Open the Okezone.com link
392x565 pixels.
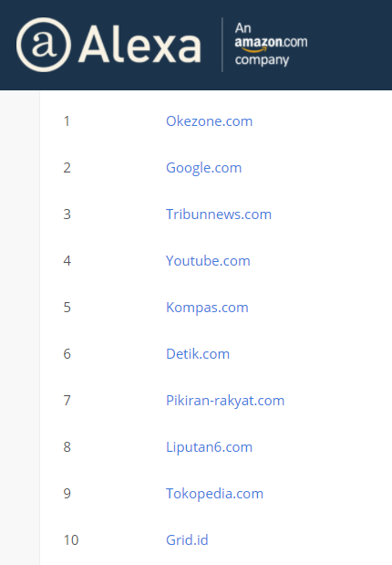(x=209, y=121)
